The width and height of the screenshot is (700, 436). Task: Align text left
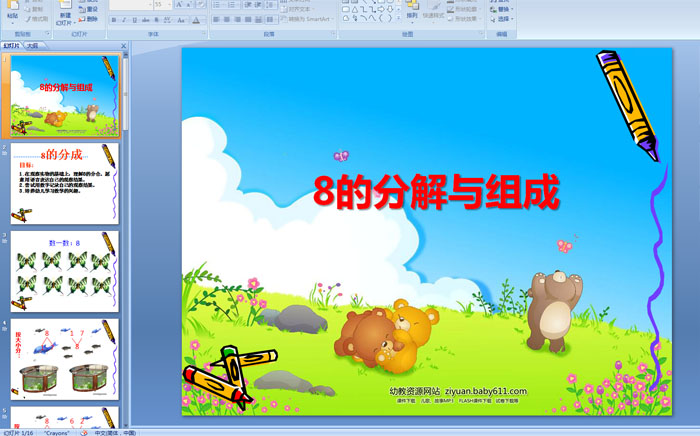pyautogui.click(x=216, y=20)
